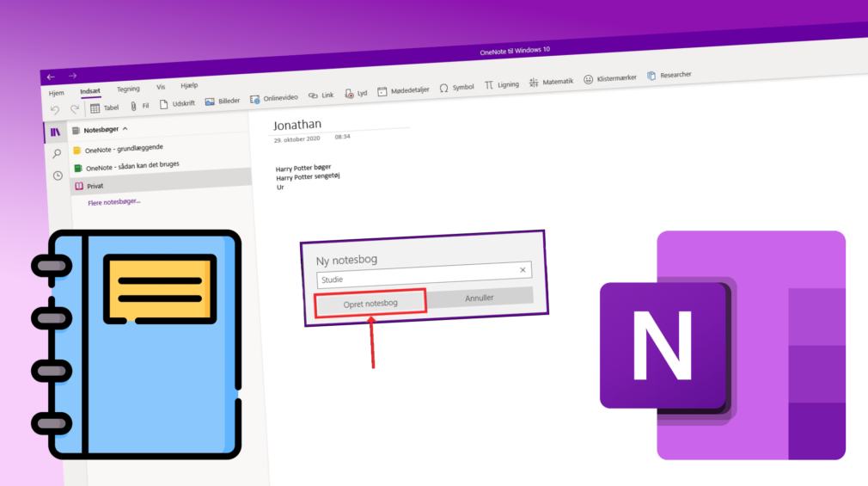Go forward with the right arrow

[x=72, y=76]
